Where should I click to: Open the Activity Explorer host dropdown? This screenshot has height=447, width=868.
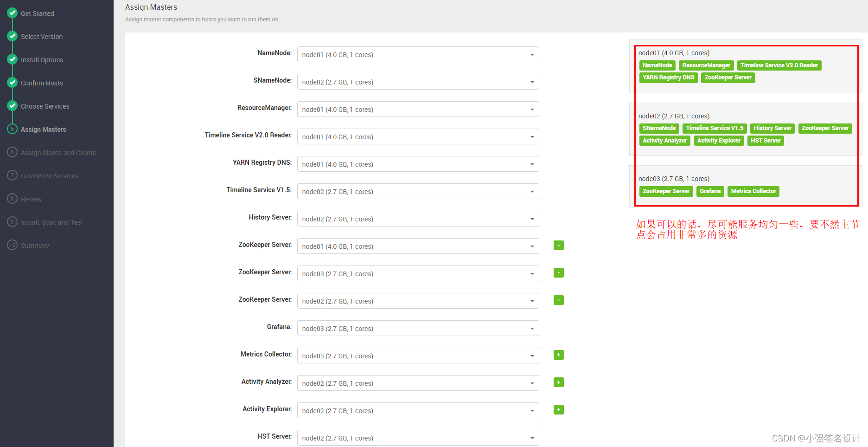[x=418, y=410]
